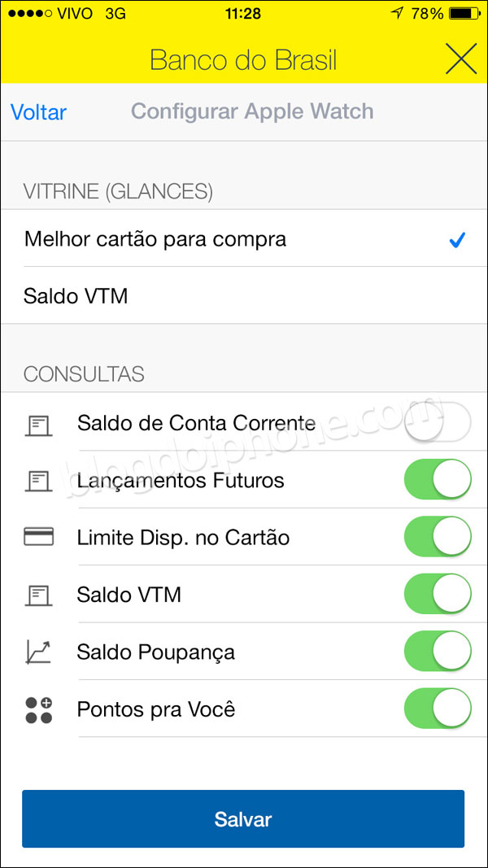488x868 pixels.
Task: Tap the credit card icon for Limite Disp.
Action: [39, 536]
